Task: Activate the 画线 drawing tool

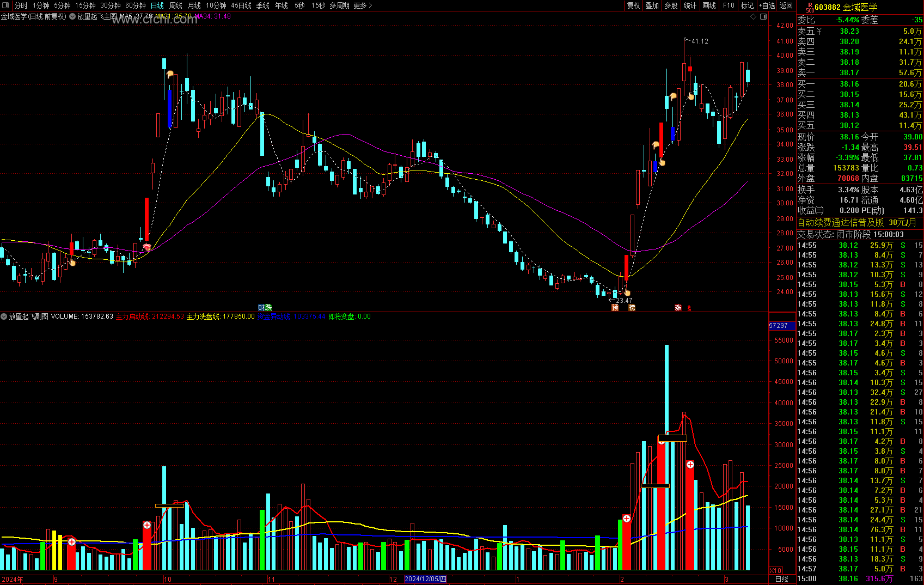Action: [709, 5]
